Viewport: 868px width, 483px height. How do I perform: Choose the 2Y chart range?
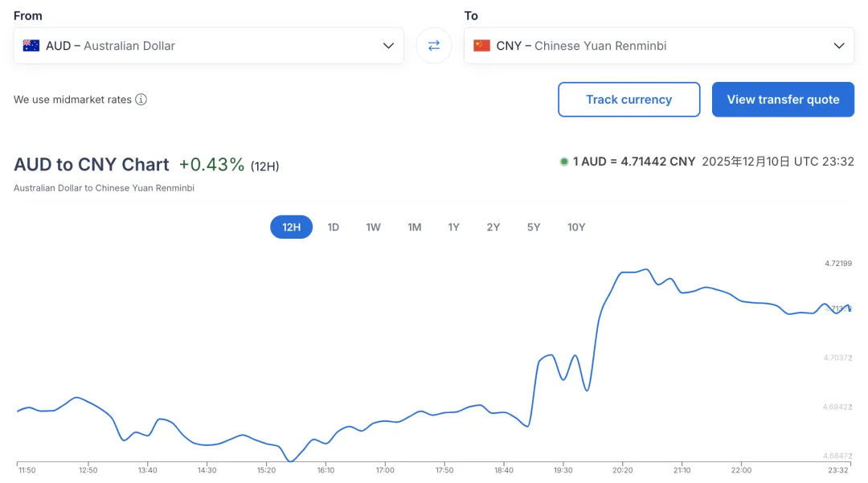(493, 227)
